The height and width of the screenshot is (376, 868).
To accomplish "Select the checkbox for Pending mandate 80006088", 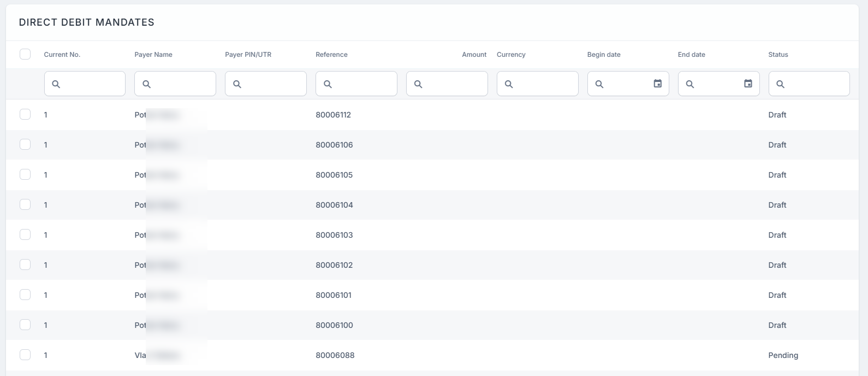I will (25, 355).
